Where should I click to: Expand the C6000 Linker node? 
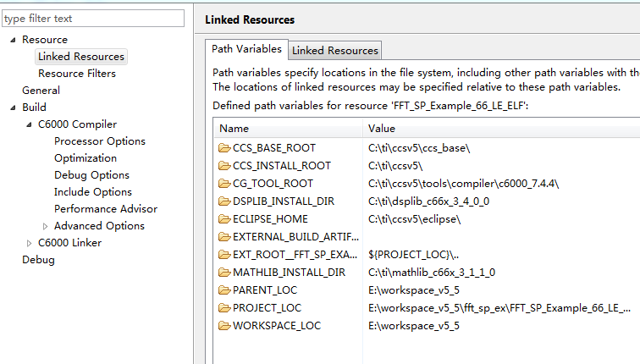coord(30,243)
